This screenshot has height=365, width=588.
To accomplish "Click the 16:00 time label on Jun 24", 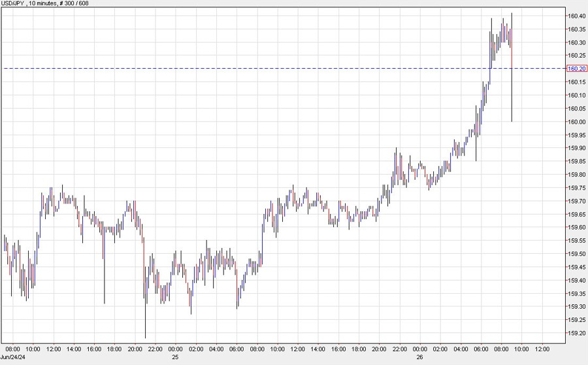I will pos(94,349).
